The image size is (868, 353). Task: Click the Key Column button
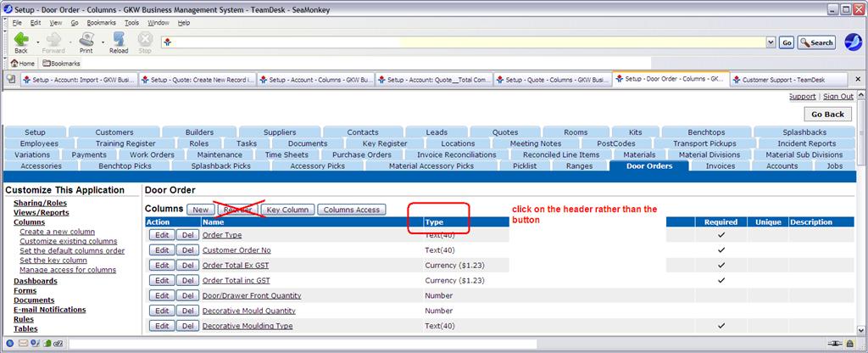click(287, 210)
